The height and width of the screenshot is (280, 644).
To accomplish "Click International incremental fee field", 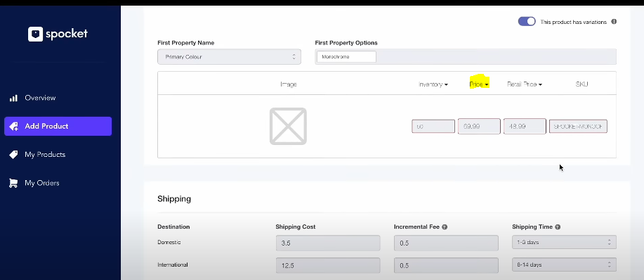I will 446,265.
